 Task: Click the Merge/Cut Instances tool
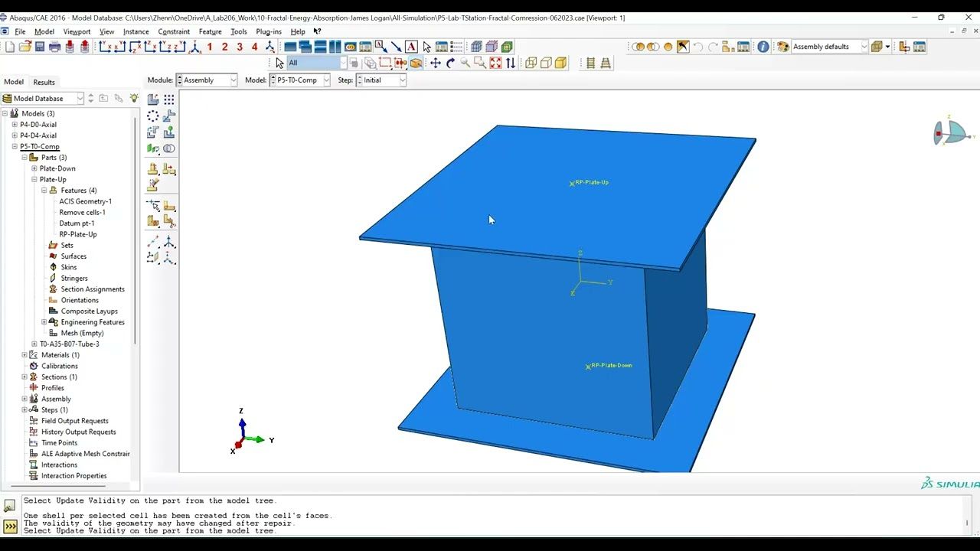click(x=169, y=148)
